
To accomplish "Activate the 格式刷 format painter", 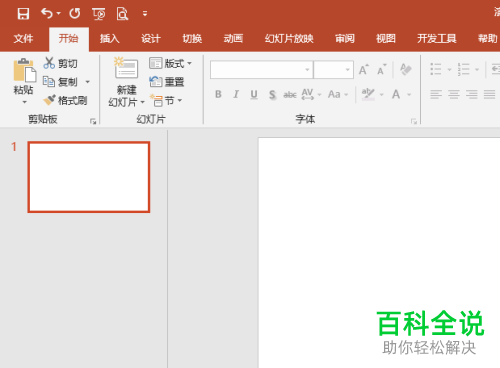I will 65,100.
